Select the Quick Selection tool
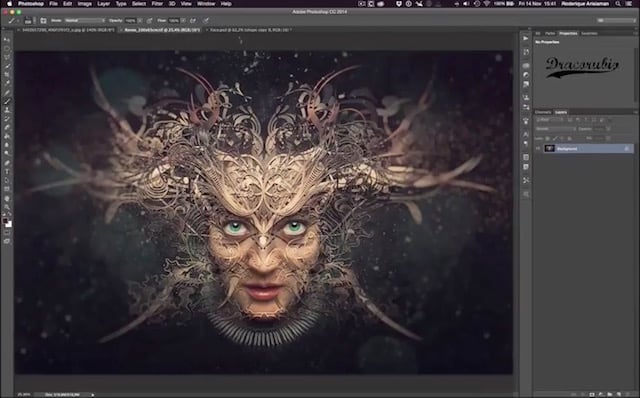Viewport: 640px width, 398px height. pos(7,66)
